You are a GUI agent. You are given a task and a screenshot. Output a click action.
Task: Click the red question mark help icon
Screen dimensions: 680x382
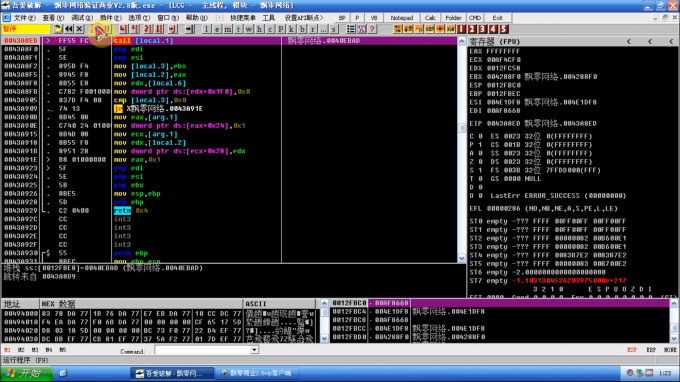click(372, 29)
